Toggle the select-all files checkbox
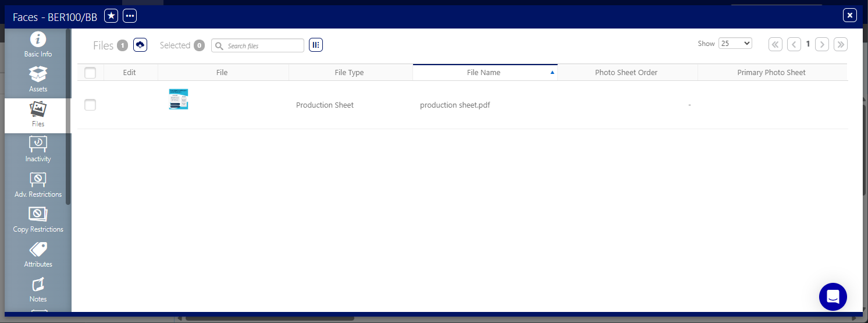The image size is (868, 323). 90,73
